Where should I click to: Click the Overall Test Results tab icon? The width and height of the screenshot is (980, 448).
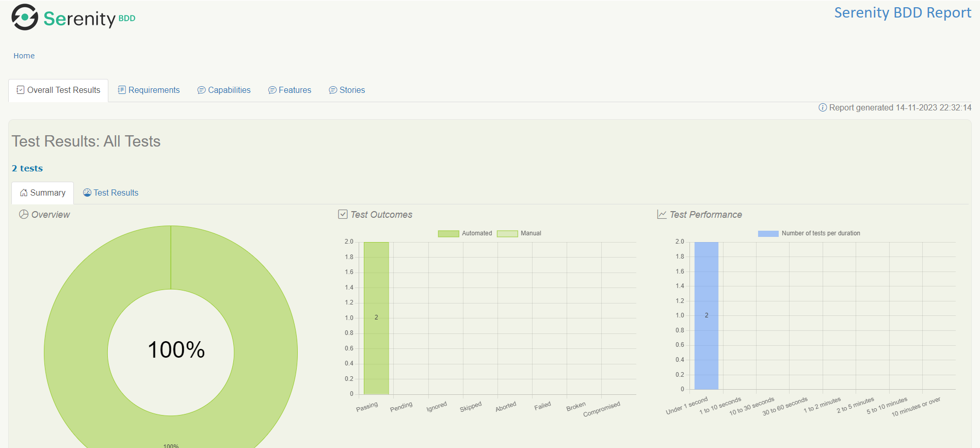(21, 90)
